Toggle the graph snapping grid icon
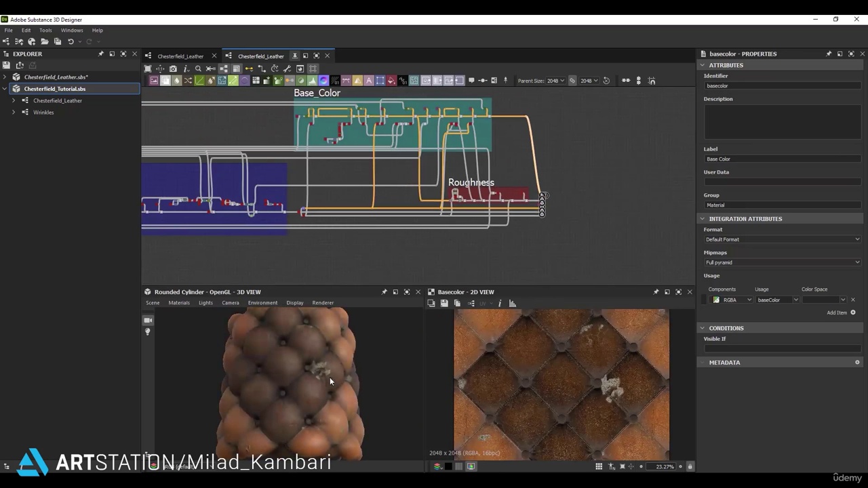This screenshot has height=488, width=868. (313, 68)
